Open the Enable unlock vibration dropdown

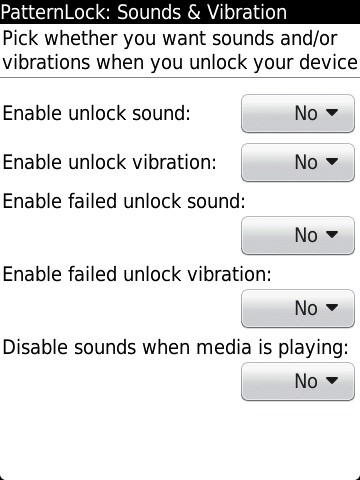pos(298,162)
